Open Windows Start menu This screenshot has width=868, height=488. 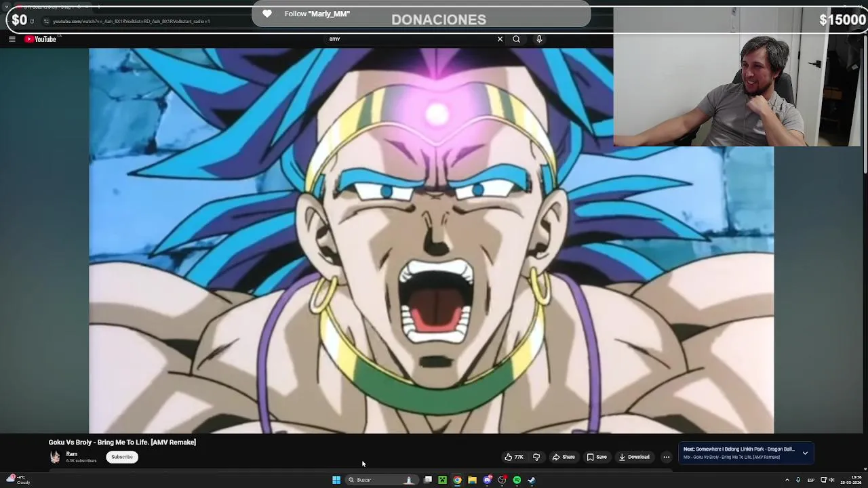click(336, 480)
